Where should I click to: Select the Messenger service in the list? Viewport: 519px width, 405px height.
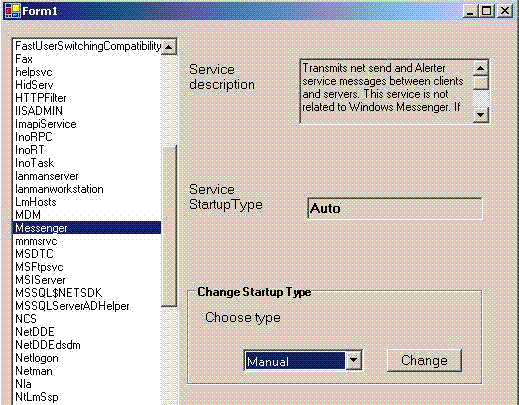[x=87, y=228]
